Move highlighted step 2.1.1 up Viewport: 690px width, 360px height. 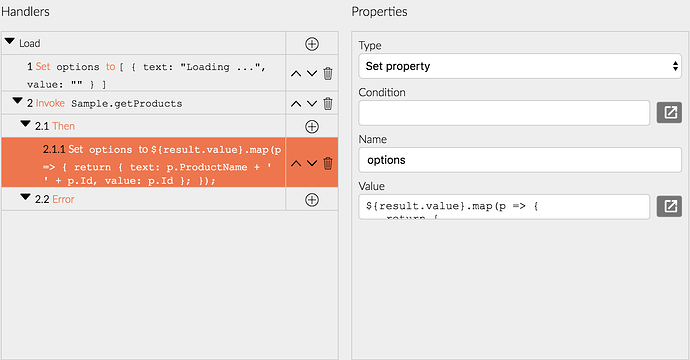pyautogui.click(x=296, y=163)
